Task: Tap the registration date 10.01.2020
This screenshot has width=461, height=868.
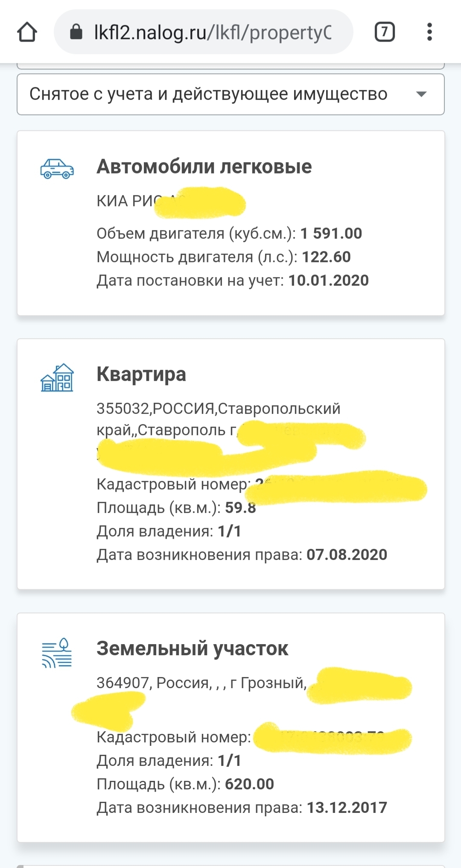Action: (x=328, y=280)
